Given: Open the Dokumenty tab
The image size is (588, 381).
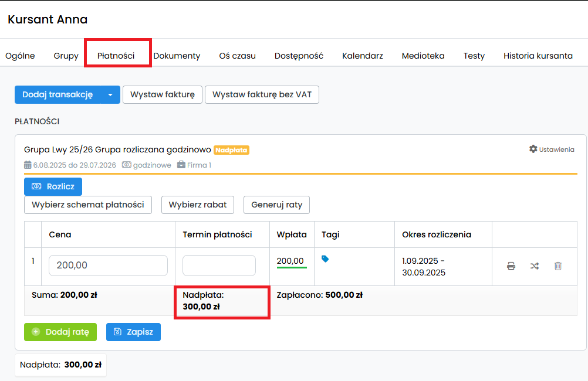Looking at the screenshot, I should (177, 56).
